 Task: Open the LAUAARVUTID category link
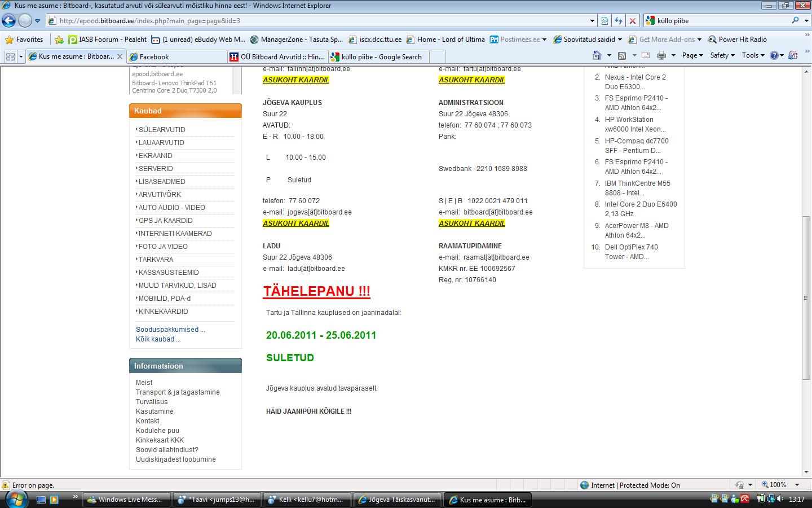[161, 143]
